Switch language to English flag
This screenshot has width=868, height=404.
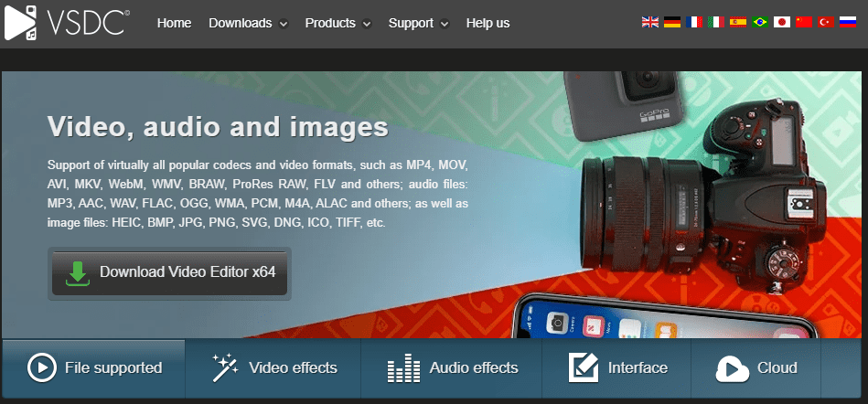(x=650, y=22)
